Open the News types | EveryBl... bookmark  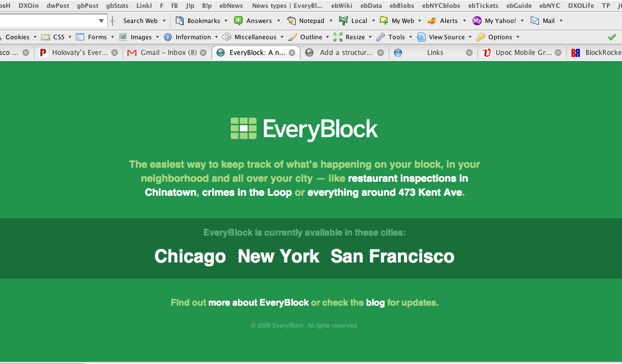pyautogui.click(x=287, y=6)
